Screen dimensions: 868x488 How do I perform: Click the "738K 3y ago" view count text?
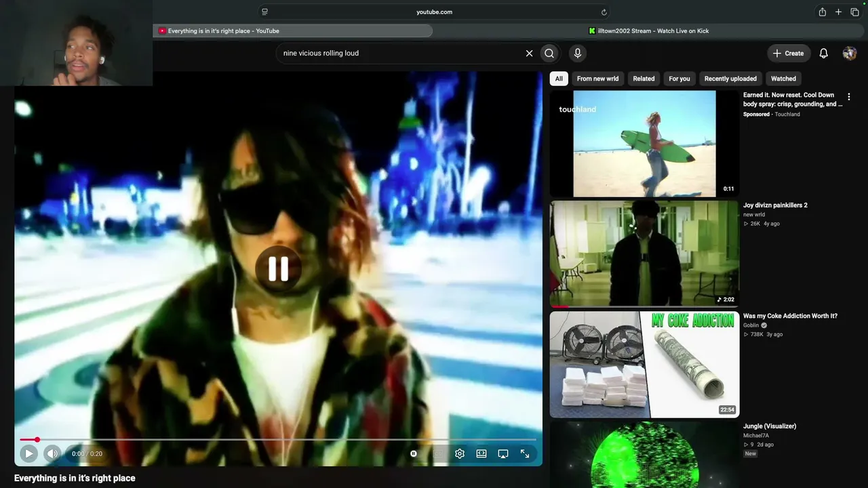click(763, 334)
